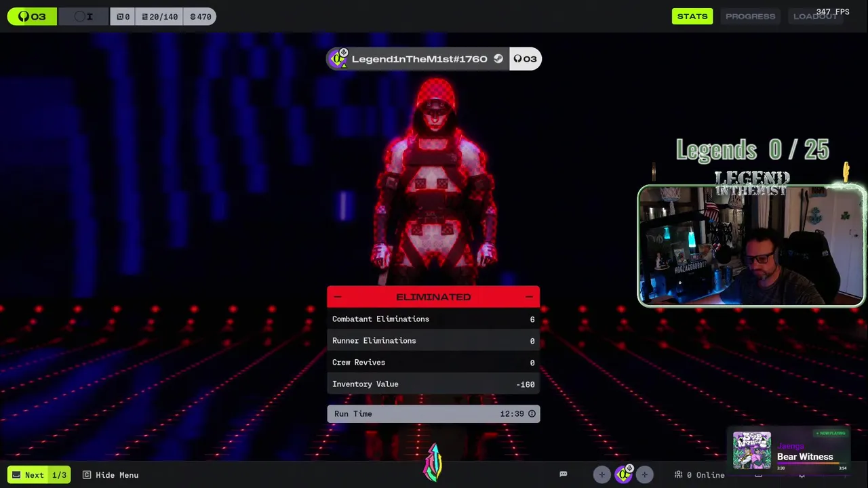Open the STATS tab
Image resolution: width=868 pixels, height=488 pixels.
tap(692, 16)
